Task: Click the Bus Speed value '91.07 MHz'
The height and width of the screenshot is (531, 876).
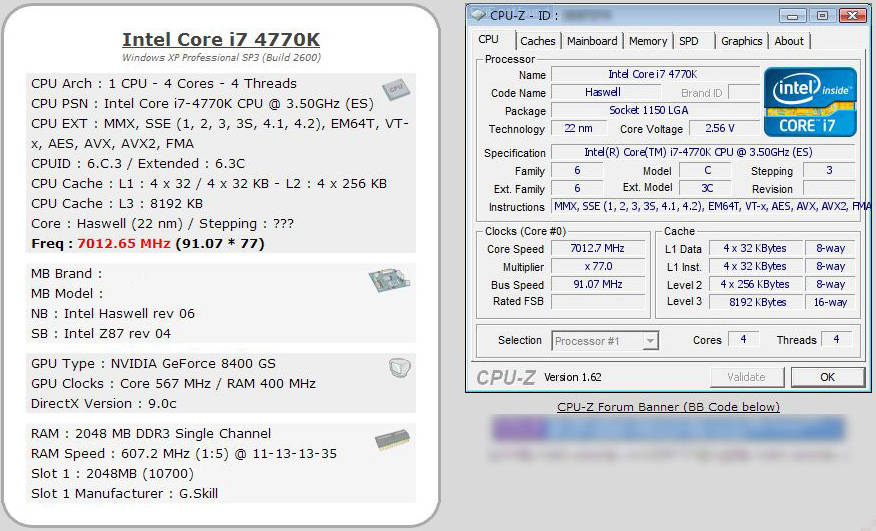Action: pyautogui.click(x=597, y=284)
